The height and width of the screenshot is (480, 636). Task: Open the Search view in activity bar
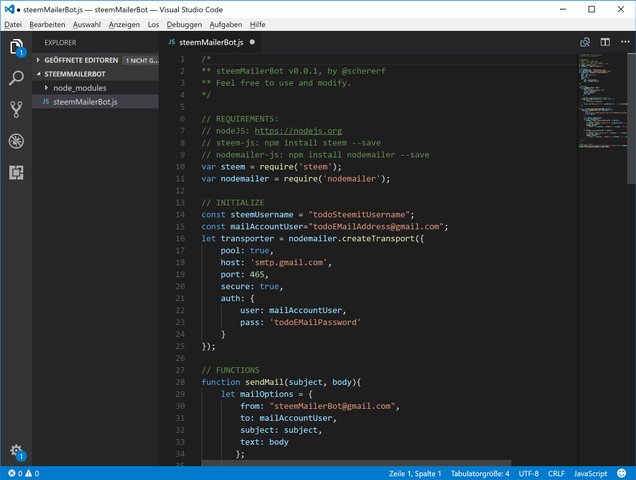[16, 78]
